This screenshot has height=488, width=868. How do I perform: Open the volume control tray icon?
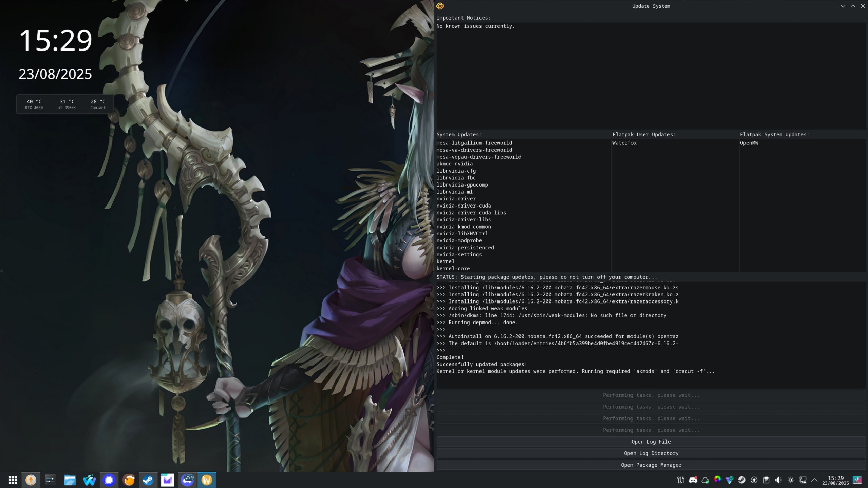(778, 480)
